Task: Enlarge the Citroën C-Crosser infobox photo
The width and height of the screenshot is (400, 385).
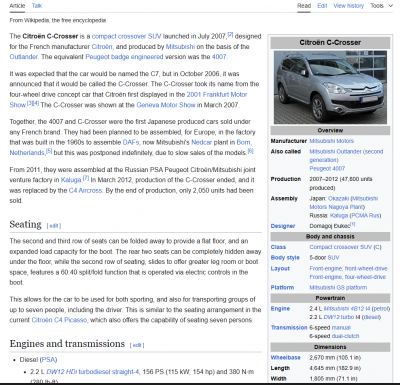Action: [330, 87]
